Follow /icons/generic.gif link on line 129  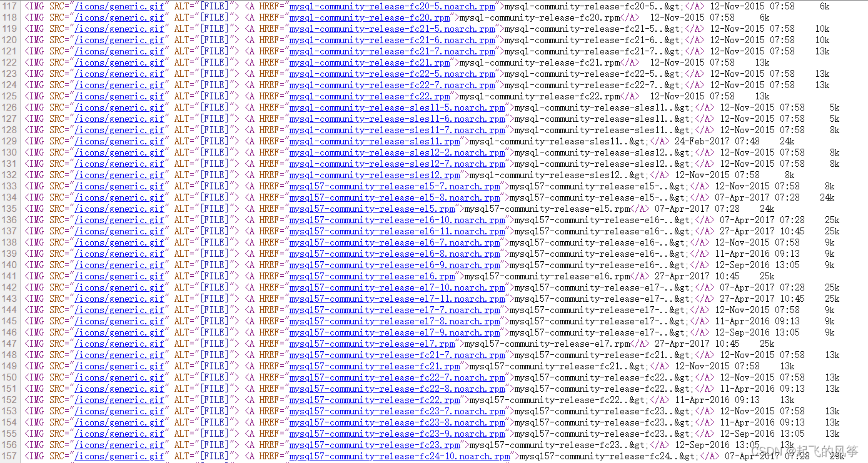(x=119, y=141)
